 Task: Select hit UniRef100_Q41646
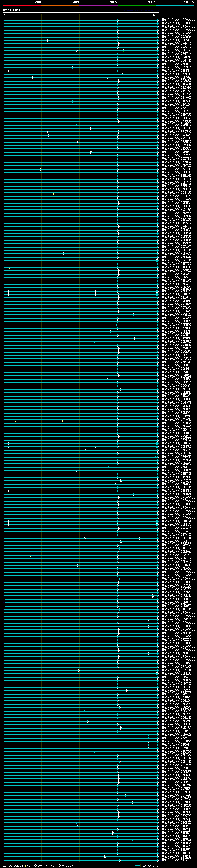click(177, 297)
